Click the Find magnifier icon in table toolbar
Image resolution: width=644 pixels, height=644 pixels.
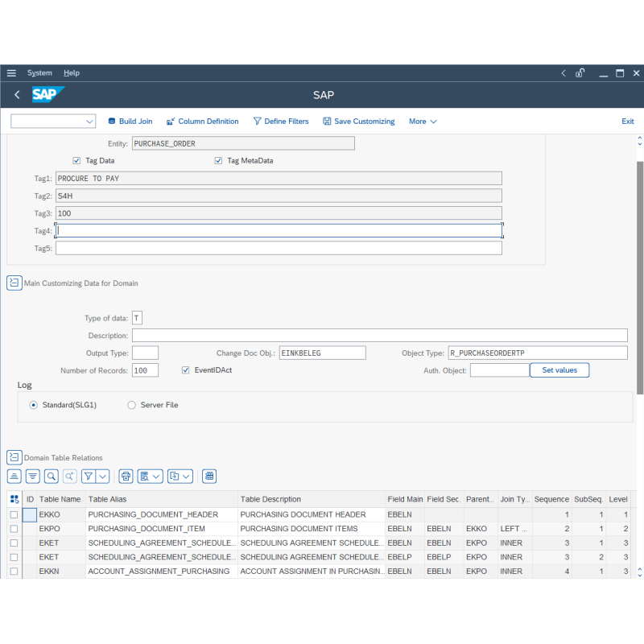pos(52,477)
